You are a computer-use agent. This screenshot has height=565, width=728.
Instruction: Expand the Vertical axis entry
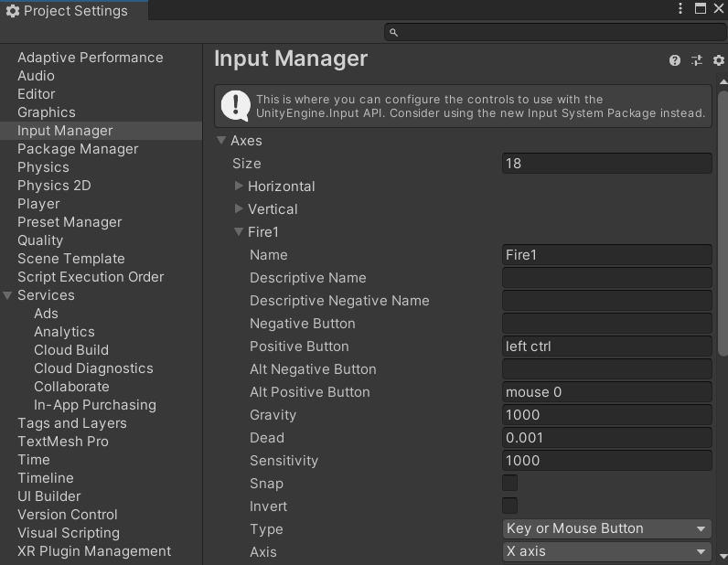click(239, 208)
